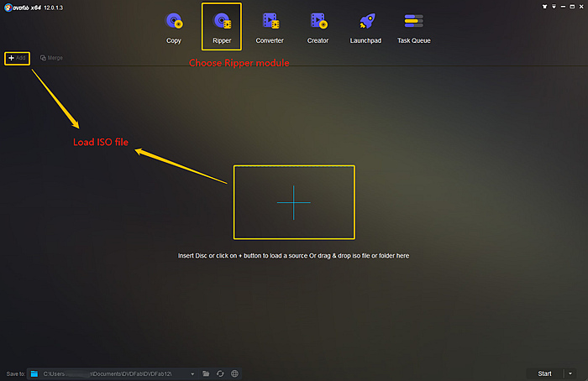Select the Ripper module

(222, 27)
